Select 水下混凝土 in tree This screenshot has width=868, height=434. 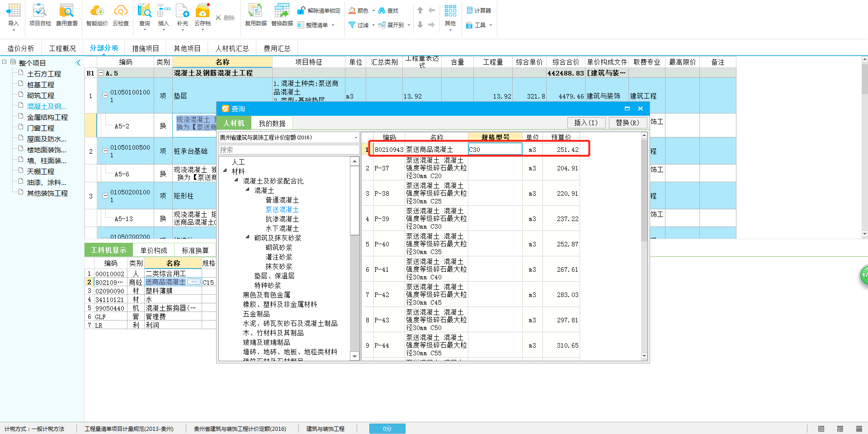[x=282, y=228]
